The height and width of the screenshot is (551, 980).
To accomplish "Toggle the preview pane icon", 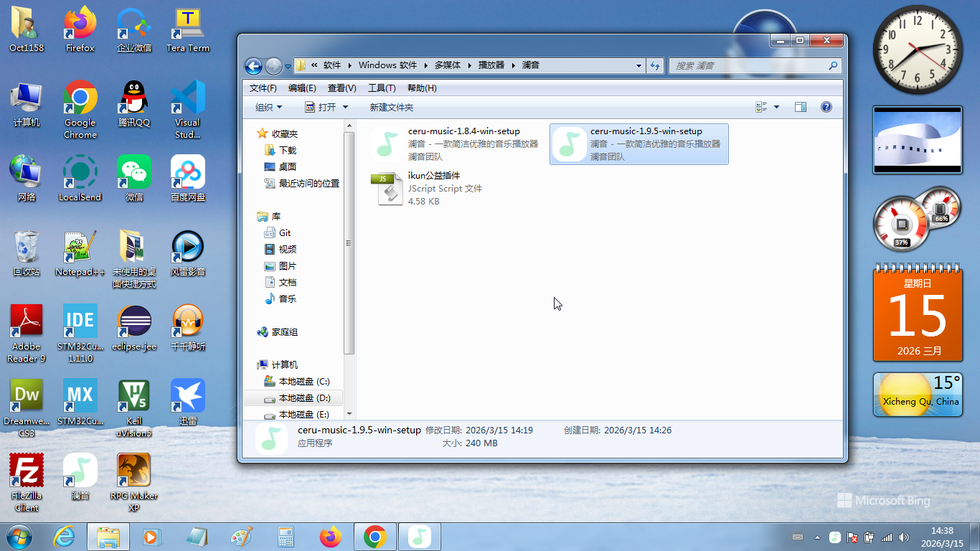I will [801, 107].
